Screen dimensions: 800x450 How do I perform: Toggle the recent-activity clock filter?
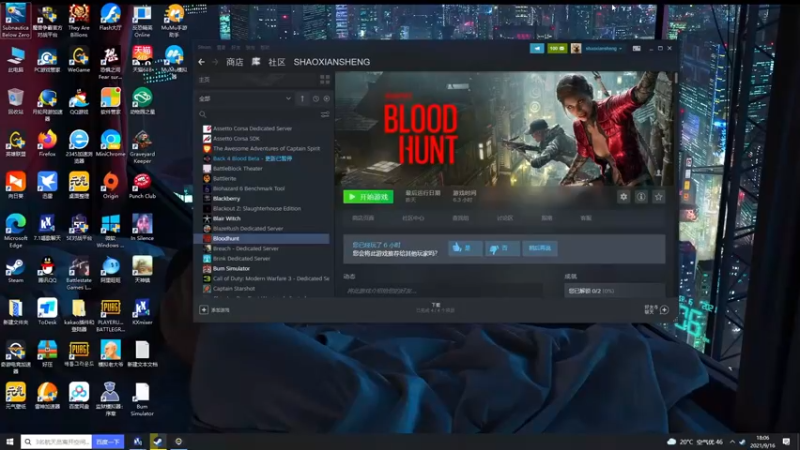pos(315,98)
